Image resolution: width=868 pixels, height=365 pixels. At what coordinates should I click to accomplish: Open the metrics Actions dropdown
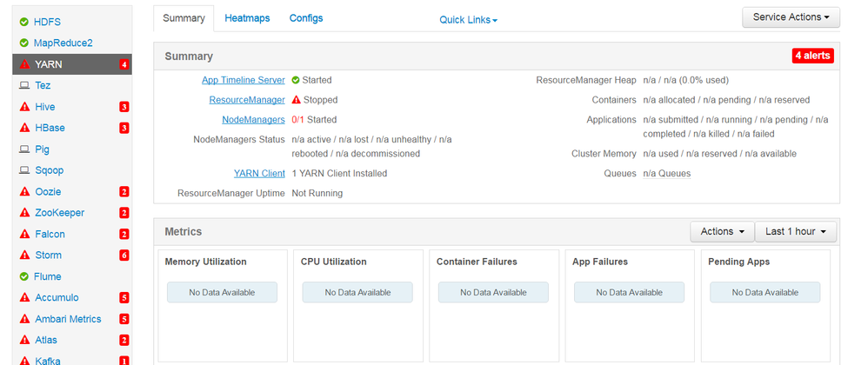[x=722, y=231]
